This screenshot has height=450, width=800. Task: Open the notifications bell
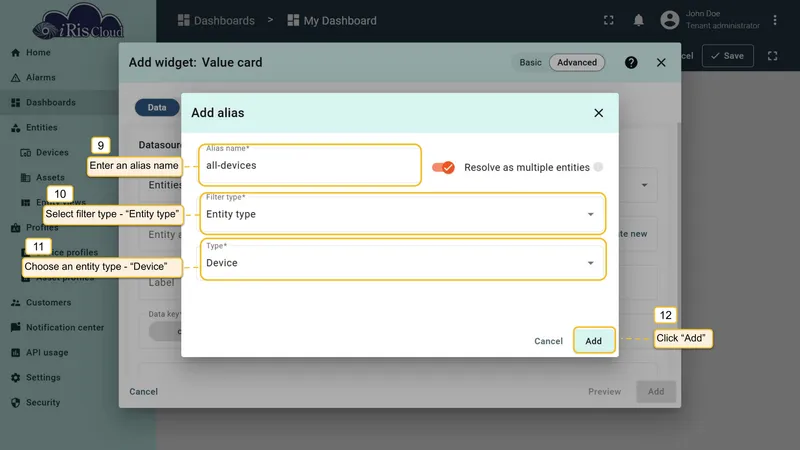[638, 20]
